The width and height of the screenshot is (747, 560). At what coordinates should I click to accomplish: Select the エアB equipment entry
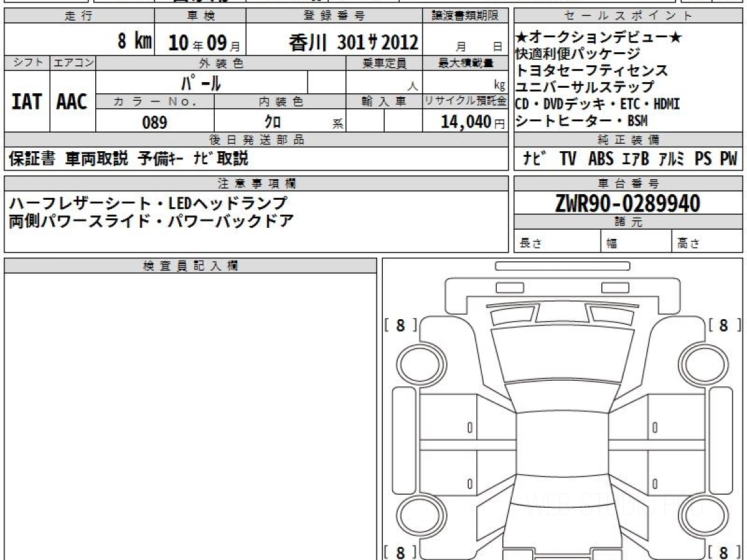[x=636, y=159]
